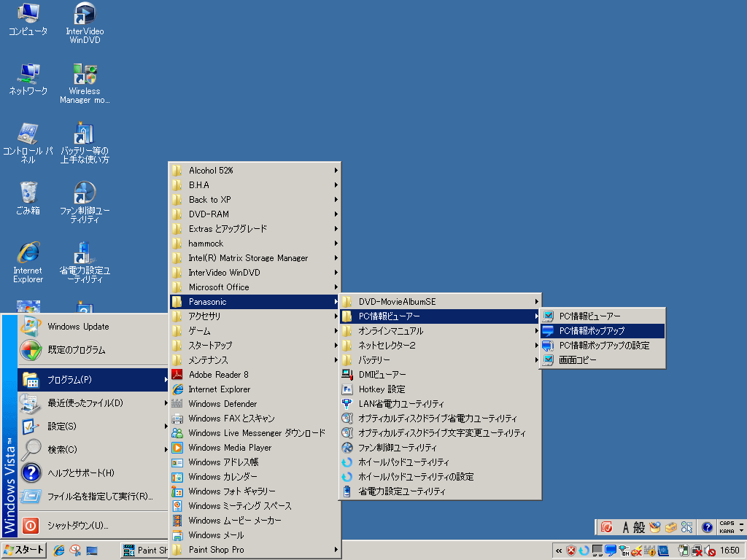Select ファン制御ユーティリティ desktop shortcut
747x560 pixels.
(x=85, y=203)
